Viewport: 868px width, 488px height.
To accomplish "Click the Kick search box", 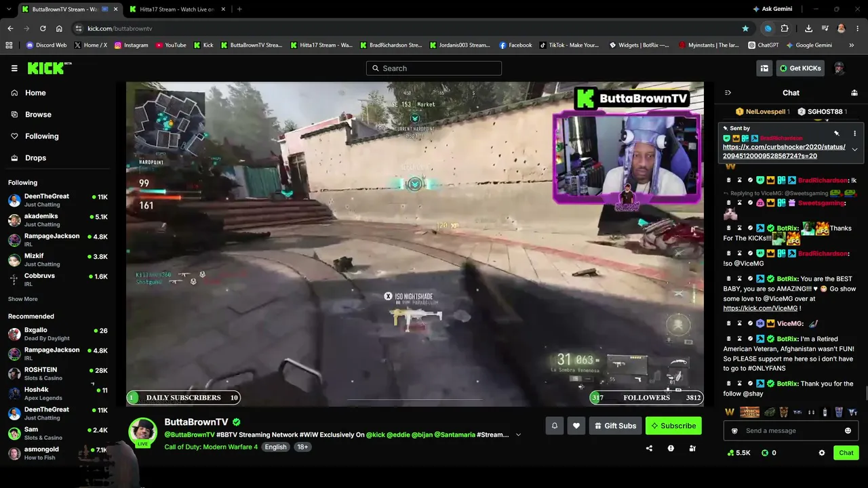I will (434, 68).
